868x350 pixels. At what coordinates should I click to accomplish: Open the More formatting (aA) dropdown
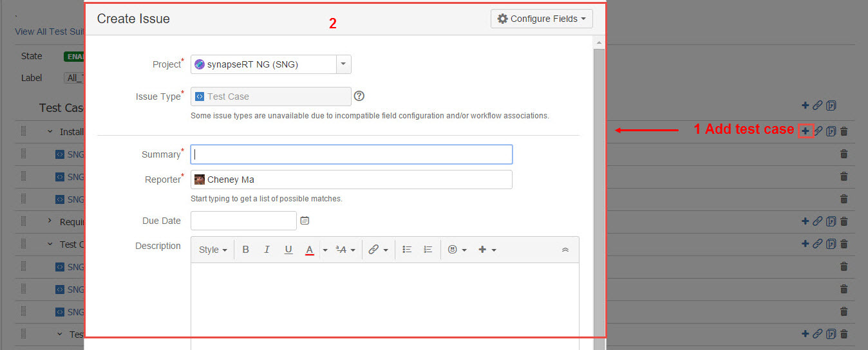[346, 250]
